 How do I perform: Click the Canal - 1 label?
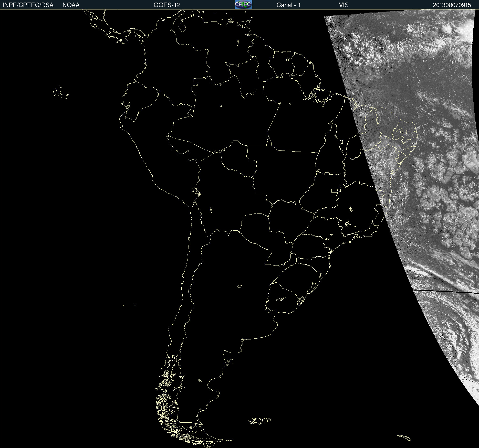(289, 5)
